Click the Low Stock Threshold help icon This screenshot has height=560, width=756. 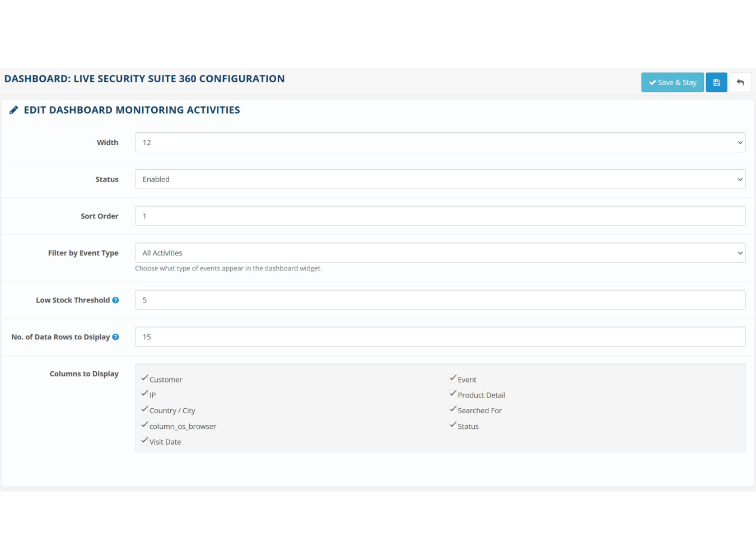[115, 300]
